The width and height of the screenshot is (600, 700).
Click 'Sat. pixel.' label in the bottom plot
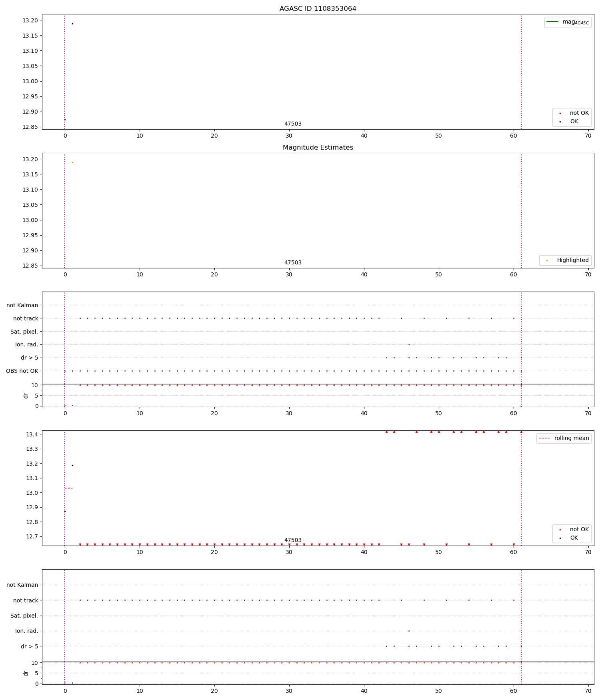pos(24,616)
